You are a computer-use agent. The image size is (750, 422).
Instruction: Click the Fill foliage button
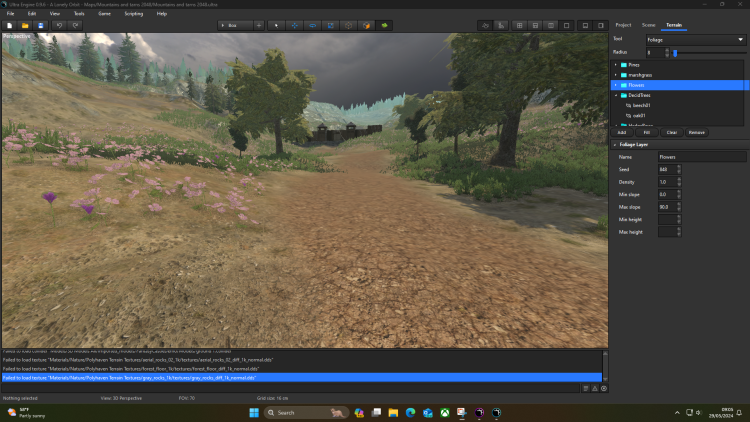(647, 133)
